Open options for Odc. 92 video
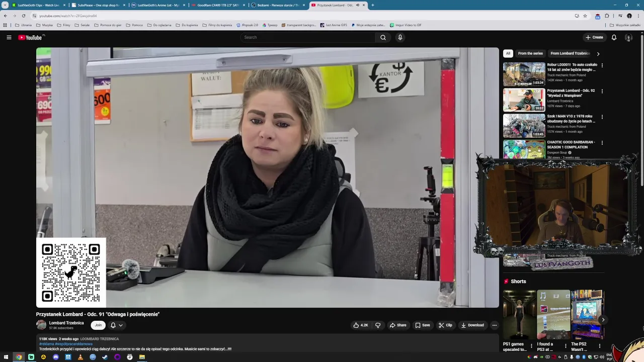644x362 pixels. 602,91
